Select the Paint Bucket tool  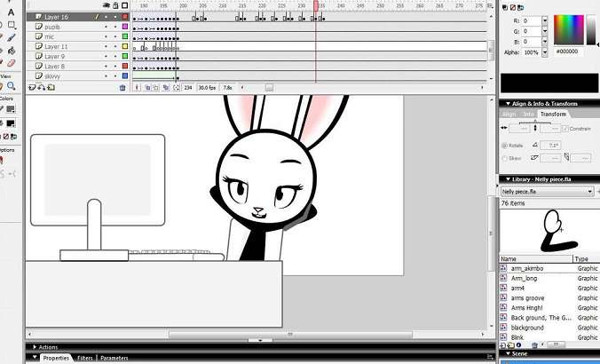point(12,50)
